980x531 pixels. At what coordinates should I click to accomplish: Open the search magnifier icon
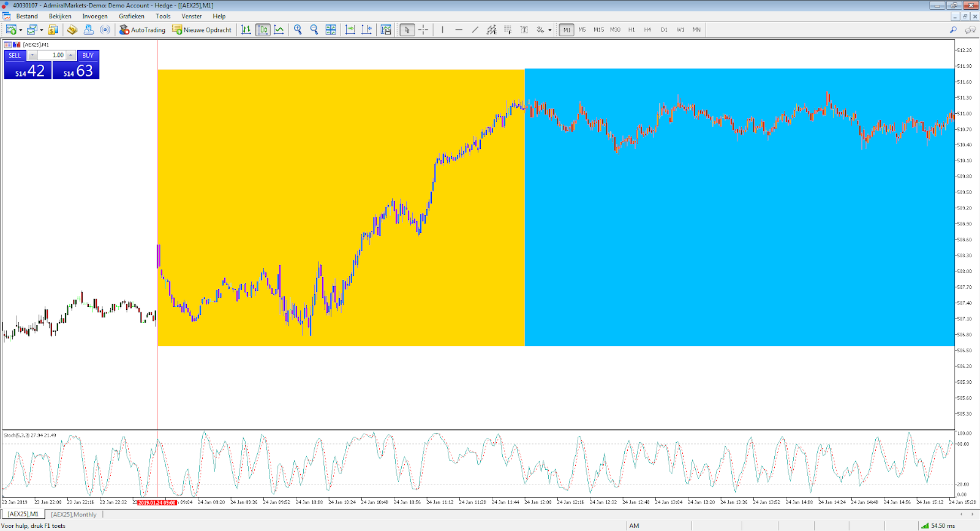click(x=953, y=29)
